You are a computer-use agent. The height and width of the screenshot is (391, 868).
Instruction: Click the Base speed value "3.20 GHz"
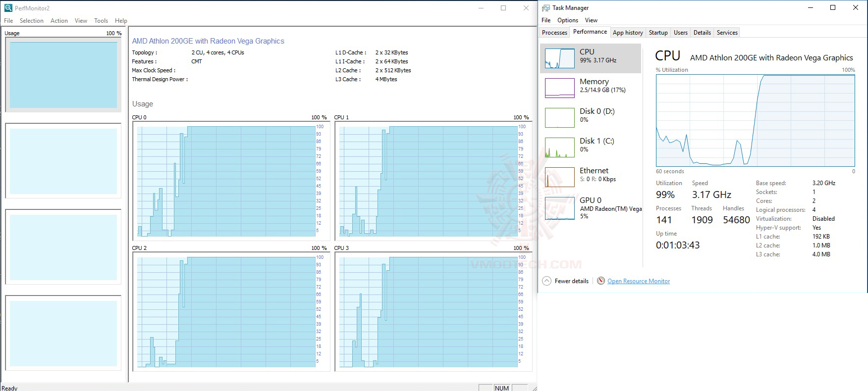click(824, 183)
